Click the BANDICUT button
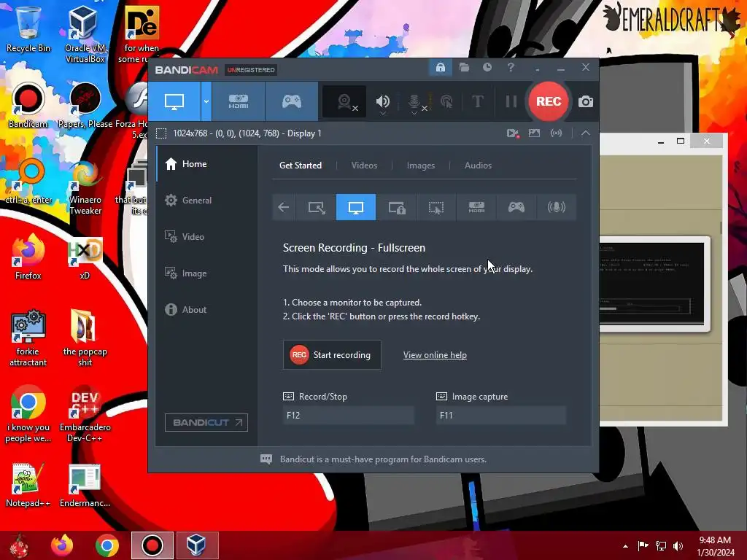Image resolution: width=747 pixels, height=560 pixels. coord(206,422)
